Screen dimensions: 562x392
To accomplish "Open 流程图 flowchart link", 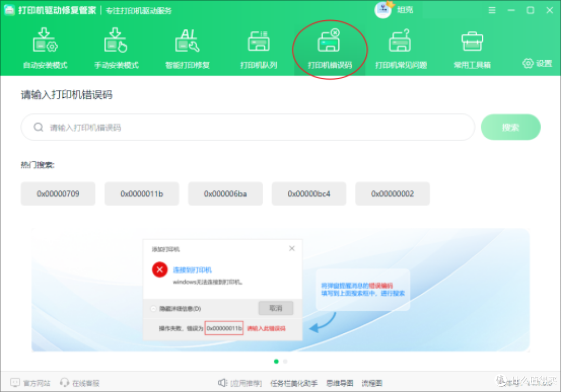I will [372, 383].
